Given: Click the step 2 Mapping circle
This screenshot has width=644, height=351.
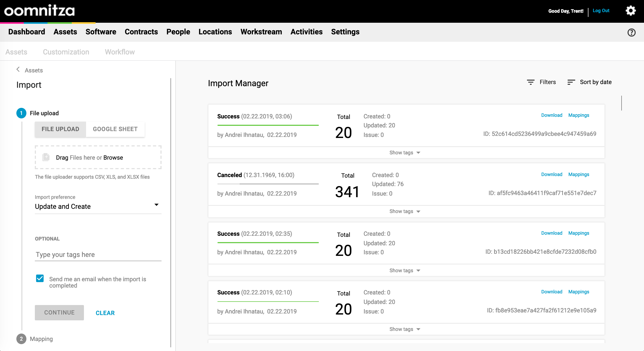Looking at the screenshot, I should click(x=21, y=339).
